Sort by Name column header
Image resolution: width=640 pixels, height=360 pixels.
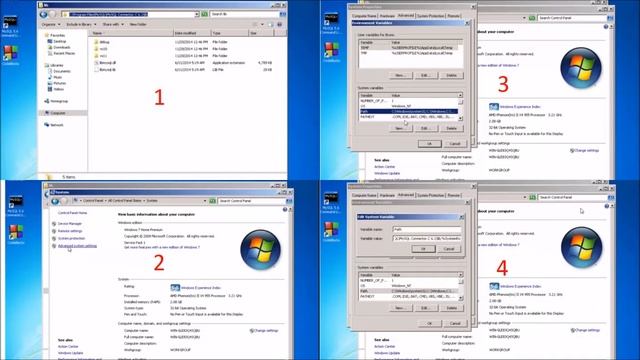tap(131, 33)
